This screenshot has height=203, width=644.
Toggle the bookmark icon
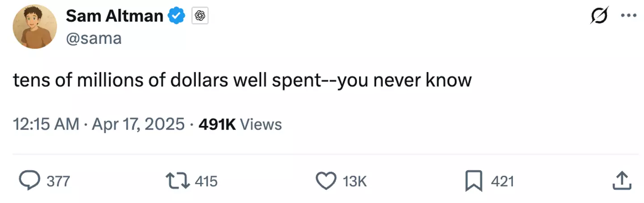coord(473,181)
